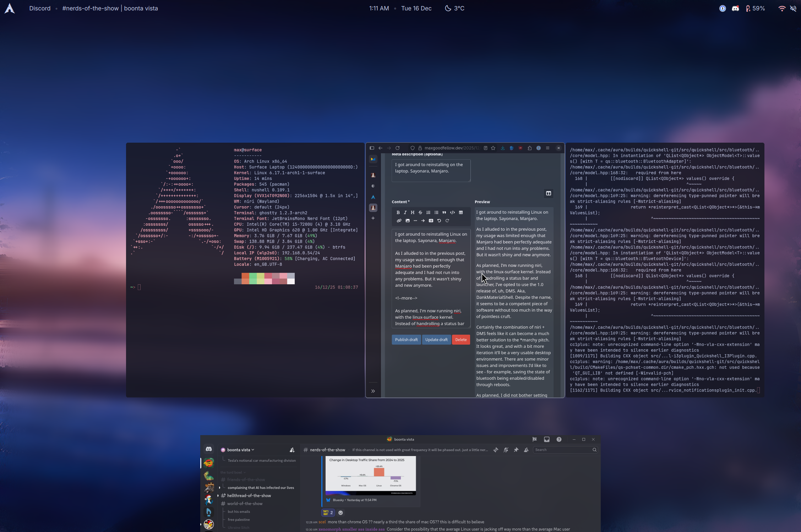Toggle Discord notification mute for channel

pos(506,450)
